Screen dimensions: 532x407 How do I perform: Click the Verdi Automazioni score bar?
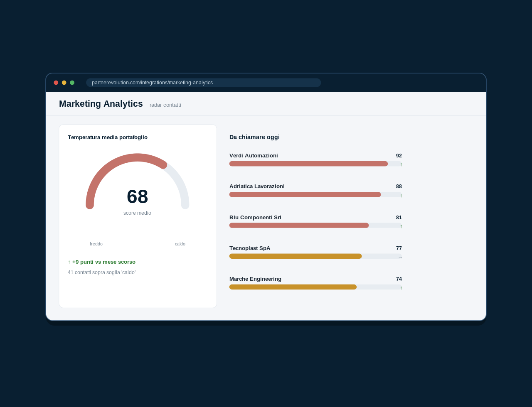[315, 164]
